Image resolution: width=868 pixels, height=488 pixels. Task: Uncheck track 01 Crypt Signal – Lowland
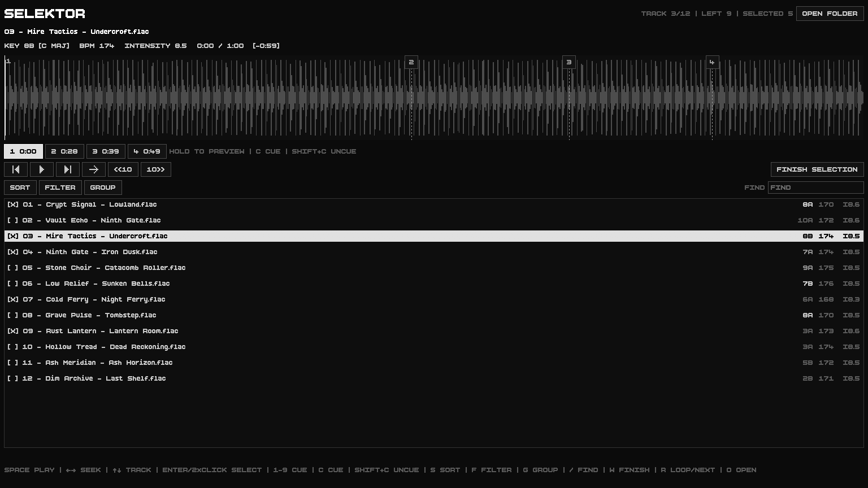click(12, 204)
